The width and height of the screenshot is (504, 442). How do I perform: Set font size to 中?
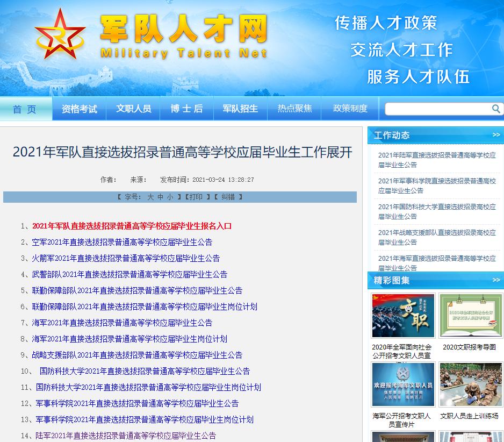tap(160, 197)
